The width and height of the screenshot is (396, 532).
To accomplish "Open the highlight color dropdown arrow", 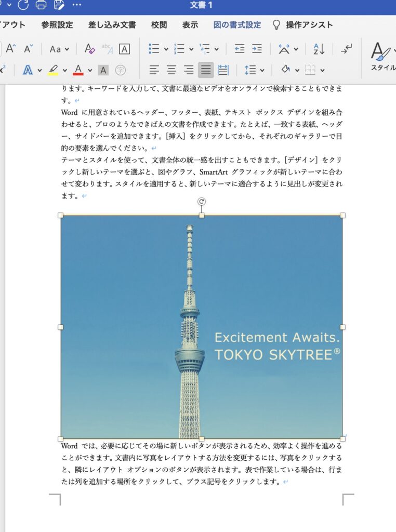I will point(64,71).
